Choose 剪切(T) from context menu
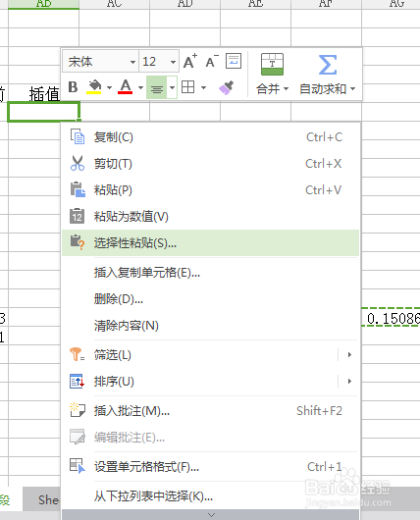This screenshot has width=420, height=520. pyautogui.click(x=210, y=164)
